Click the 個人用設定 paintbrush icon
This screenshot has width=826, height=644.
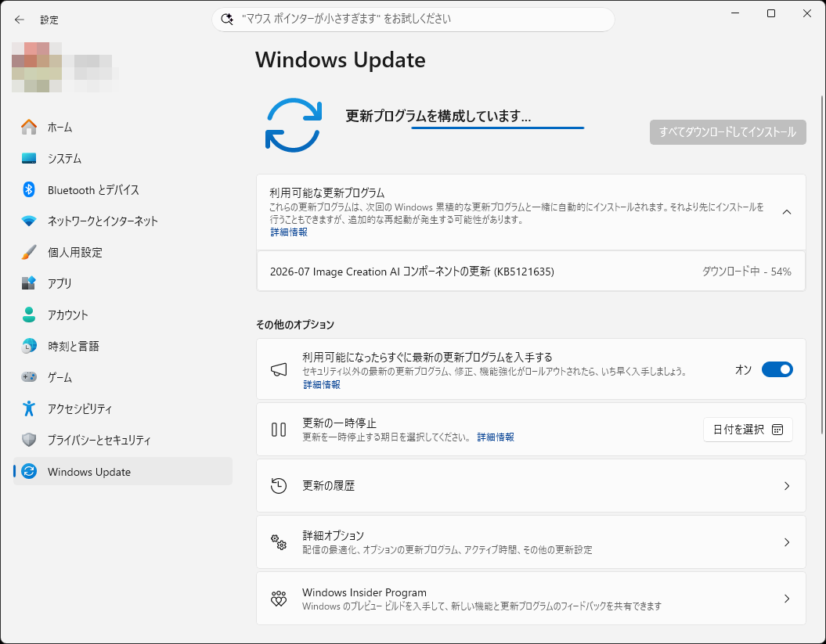point(29,252)
